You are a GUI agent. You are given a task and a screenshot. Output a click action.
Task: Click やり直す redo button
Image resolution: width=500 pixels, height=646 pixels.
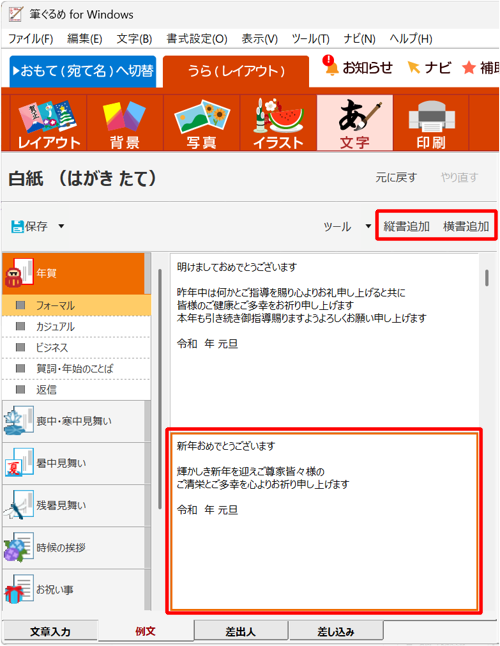click(459, 178)
